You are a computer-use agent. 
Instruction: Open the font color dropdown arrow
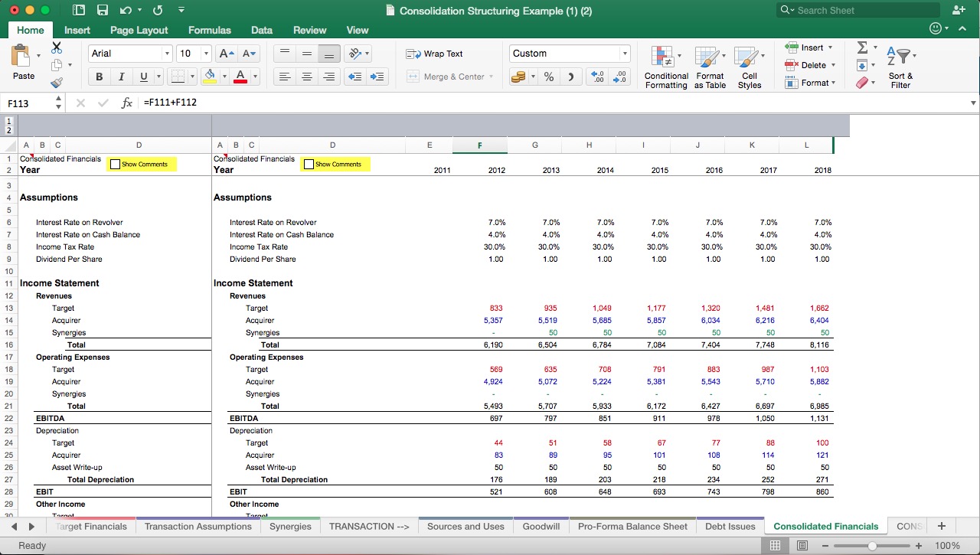(255, 77)
